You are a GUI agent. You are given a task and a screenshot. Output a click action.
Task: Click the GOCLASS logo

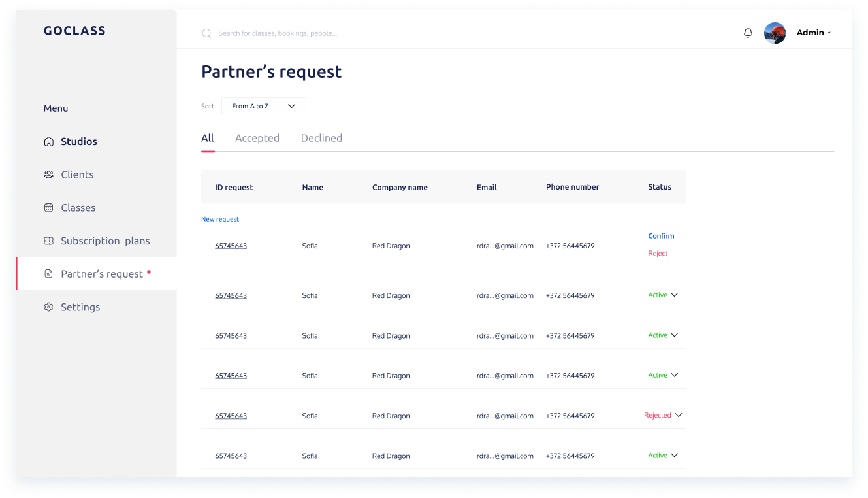74,31
